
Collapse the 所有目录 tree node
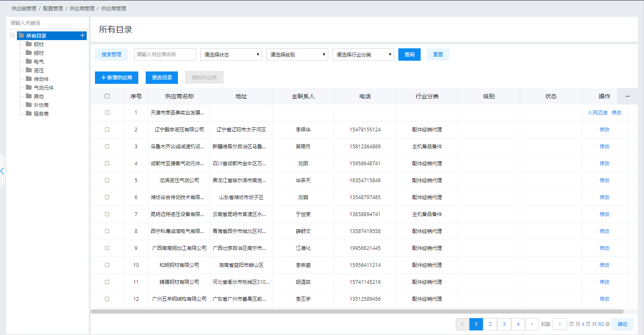coord(13,36)
